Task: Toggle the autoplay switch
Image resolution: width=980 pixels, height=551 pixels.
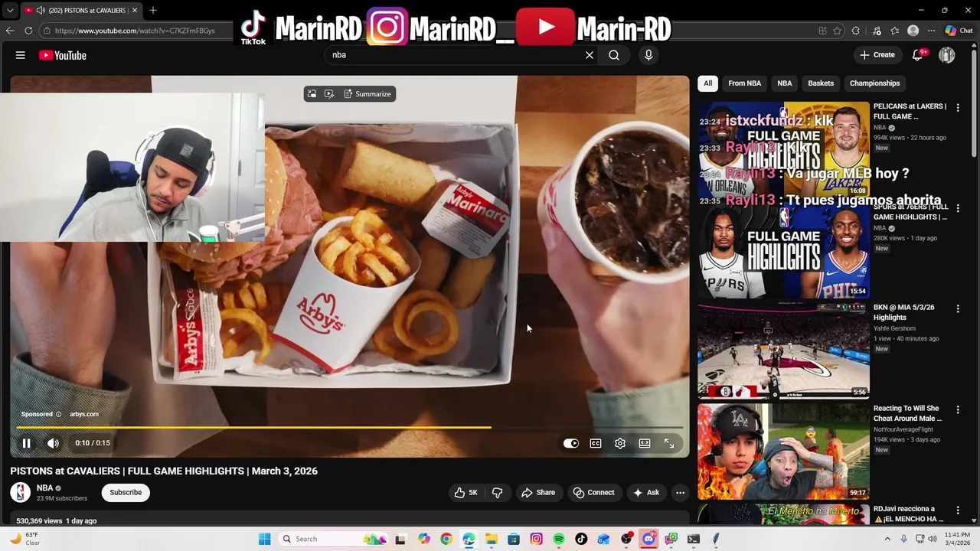Action: 571,443
